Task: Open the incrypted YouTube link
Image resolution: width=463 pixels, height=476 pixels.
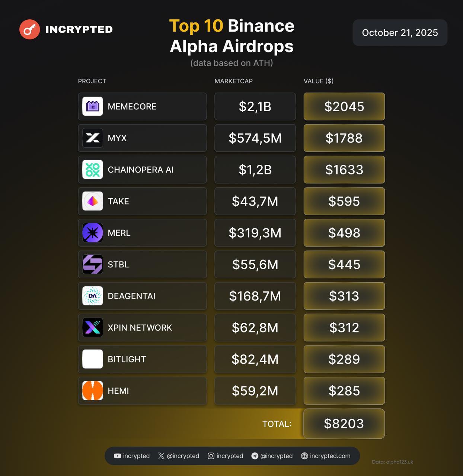Action: tap(132, 456)
